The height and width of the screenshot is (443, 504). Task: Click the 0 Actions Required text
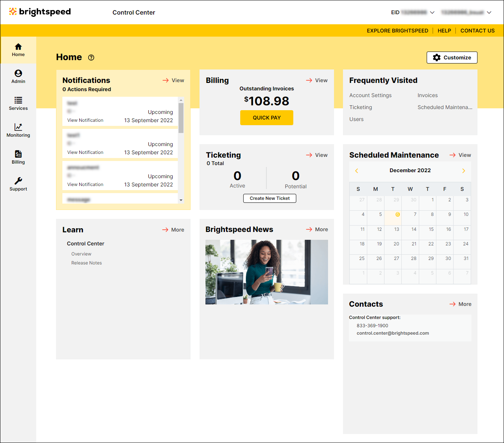87,89
